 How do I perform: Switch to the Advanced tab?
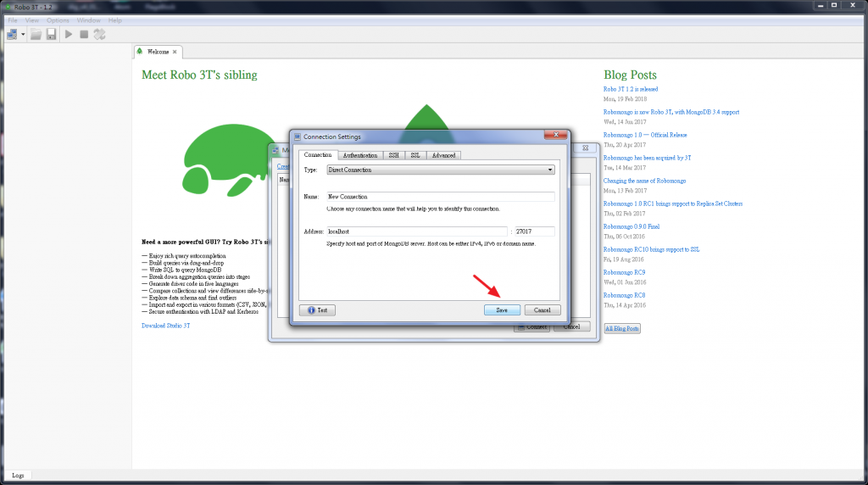(443, 155)
